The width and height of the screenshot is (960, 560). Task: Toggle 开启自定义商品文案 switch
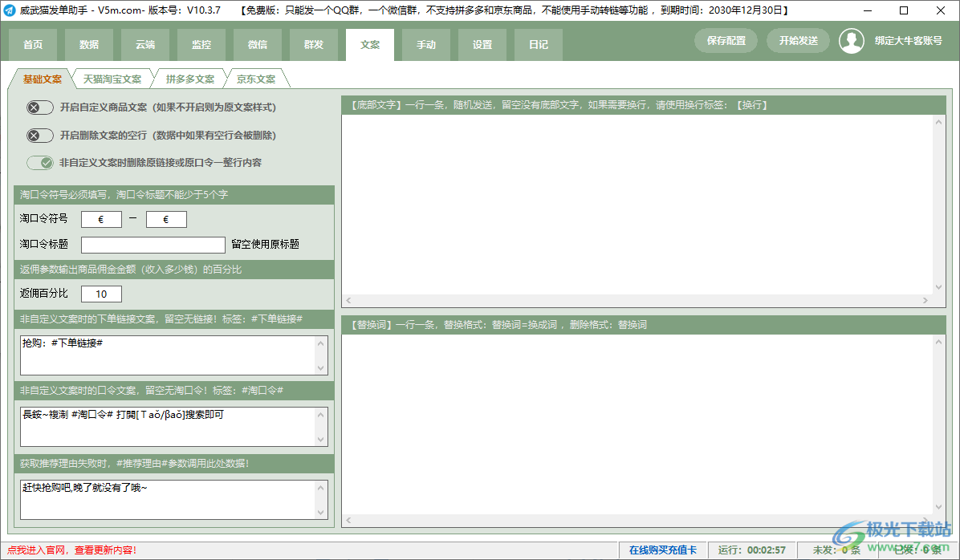[x=40, y=108]
